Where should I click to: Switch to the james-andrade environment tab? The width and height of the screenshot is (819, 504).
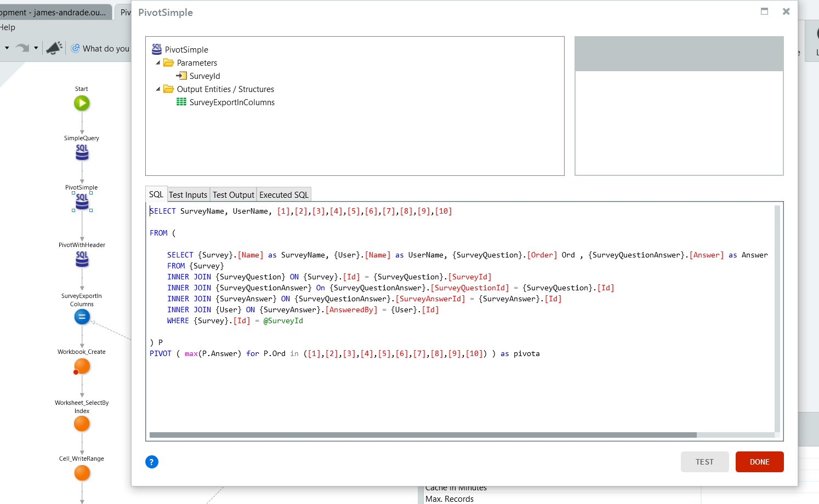pyautogui.click(x=55, y=12)
